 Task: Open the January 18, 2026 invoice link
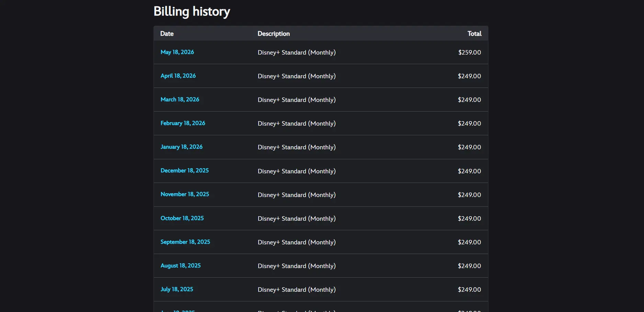[181, 147]
